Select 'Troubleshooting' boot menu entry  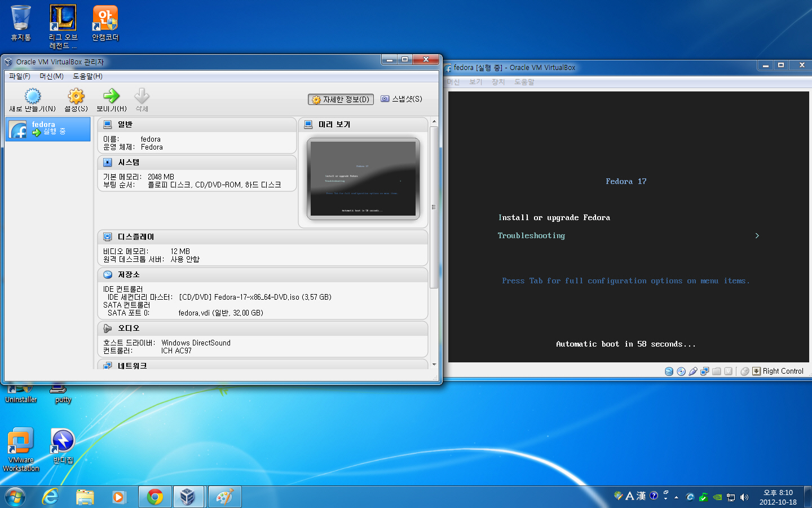(531, 235)
